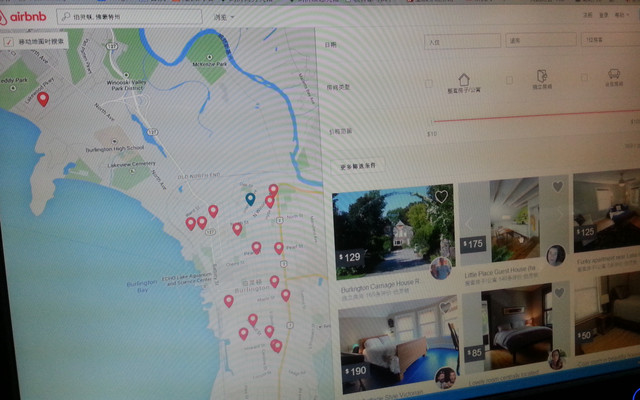Click the shared room sofa icon
This screenshot has width=640, height=400.
[612, 75]
